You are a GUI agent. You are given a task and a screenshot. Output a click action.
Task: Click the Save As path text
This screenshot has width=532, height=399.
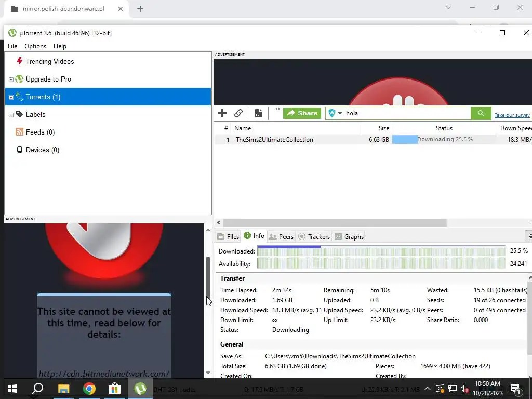point(340,356)
